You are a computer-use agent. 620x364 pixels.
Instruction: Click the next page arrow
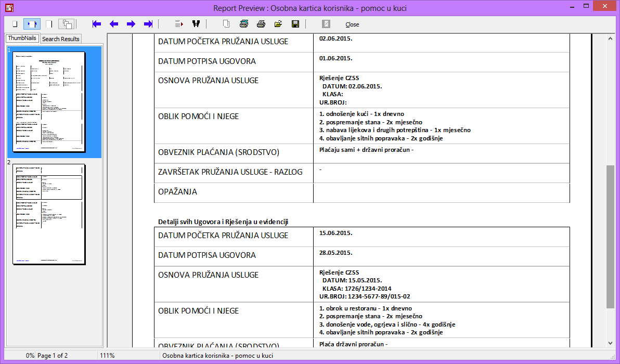tap(131, 24)
